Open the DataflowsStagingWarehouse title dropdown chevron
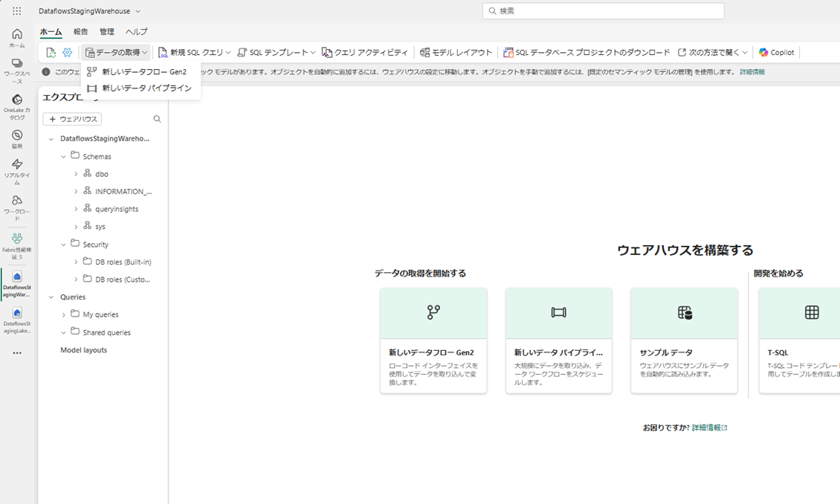 (x=138, y=11)
